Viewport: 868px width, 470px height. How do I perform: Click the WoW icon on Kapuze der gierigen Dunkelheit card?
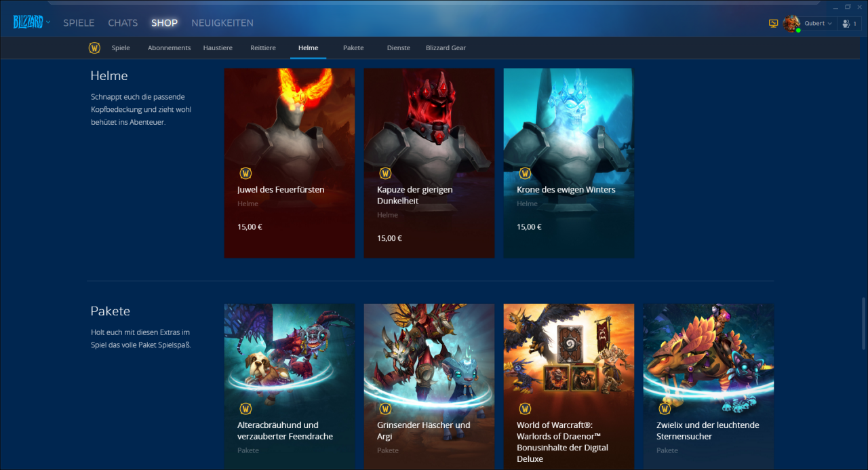click(x=385, y=173)
